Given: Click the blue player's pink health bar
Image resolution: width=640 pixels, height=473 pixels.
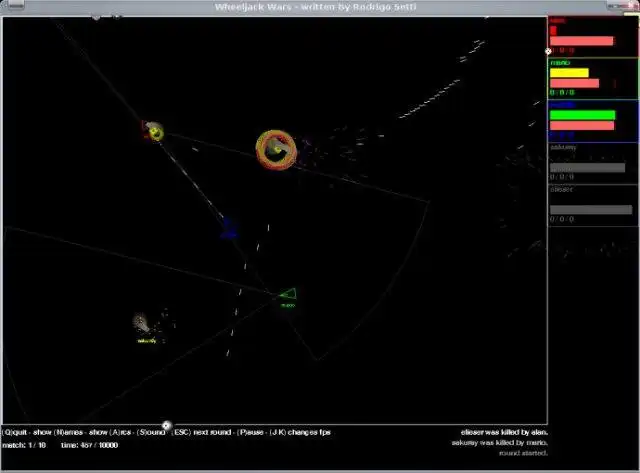Looking at the screenshot, I should (x=582, y=126).
